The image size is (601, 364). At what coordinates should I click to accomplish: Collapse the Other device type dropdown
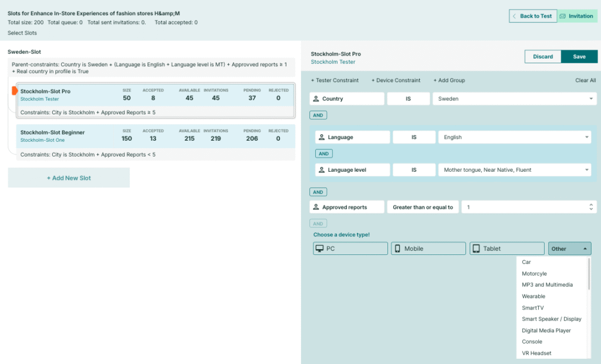pos(569,249)
